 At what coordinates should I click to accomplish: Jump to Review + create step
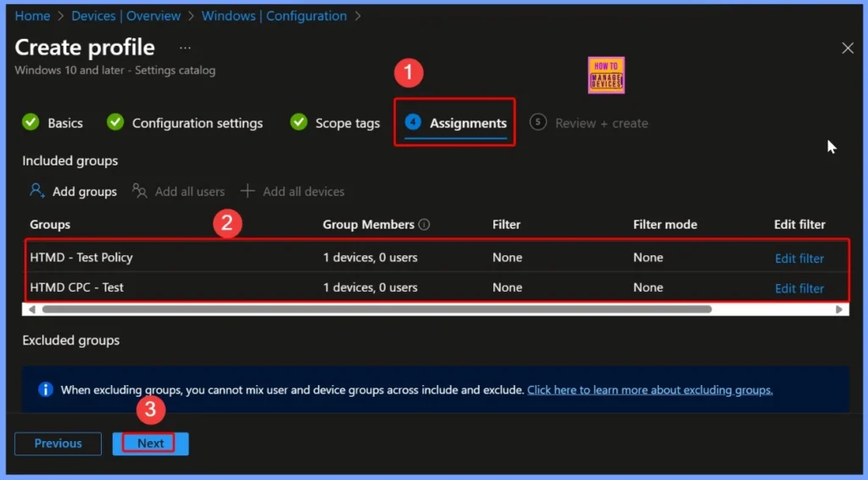(600, 123)
